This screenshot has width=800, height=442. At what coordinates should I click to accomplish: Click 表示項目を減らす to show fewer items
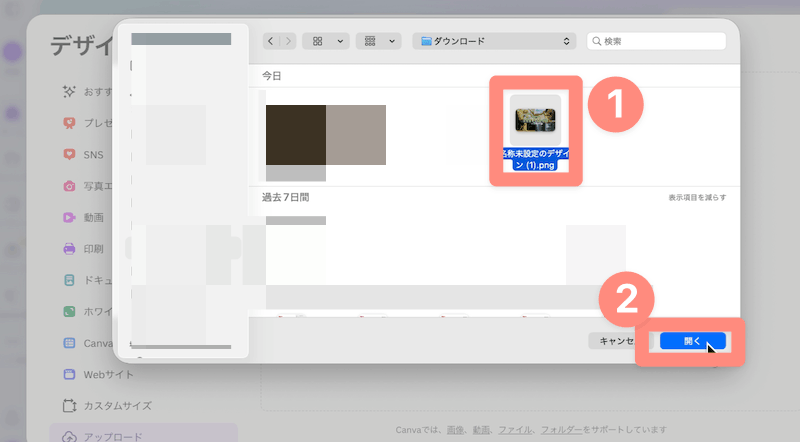[x=697, y=198]
